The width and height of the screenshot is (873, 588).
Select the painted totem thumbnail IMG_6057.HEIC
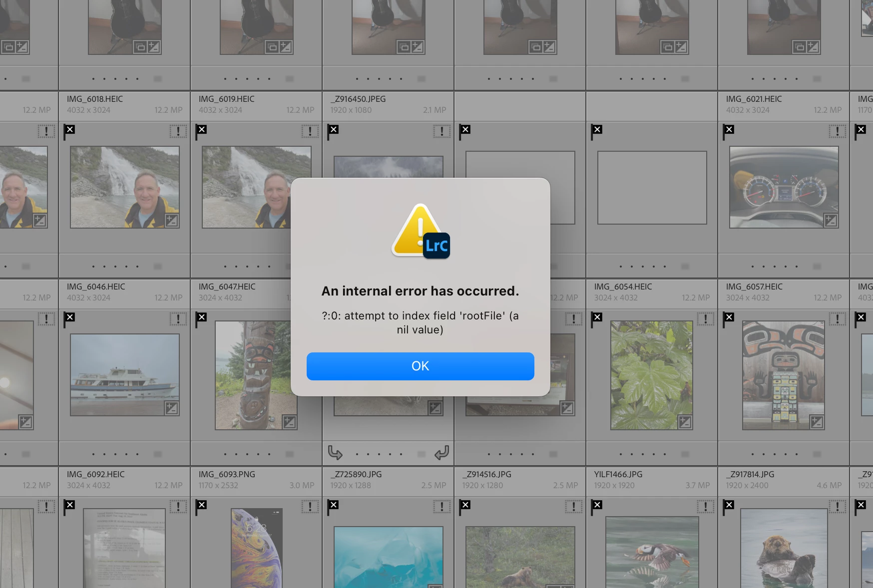coord(784,375)
